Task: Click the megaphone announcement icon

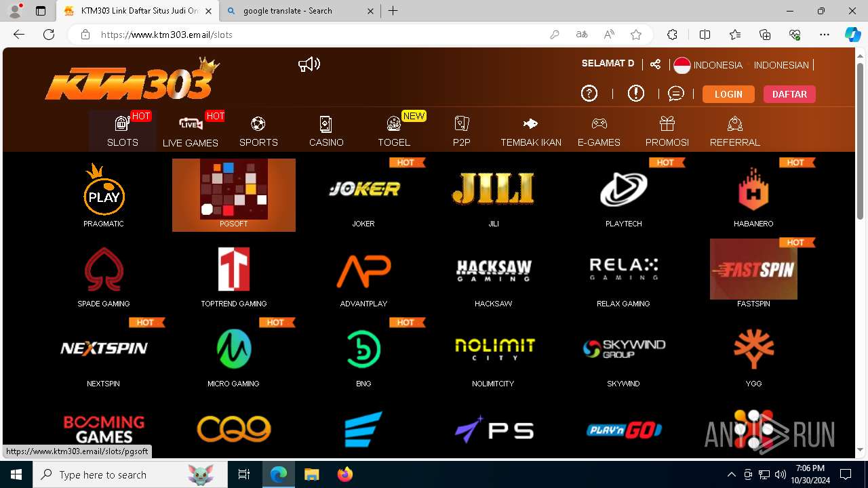Action: [x=309, y=64]
